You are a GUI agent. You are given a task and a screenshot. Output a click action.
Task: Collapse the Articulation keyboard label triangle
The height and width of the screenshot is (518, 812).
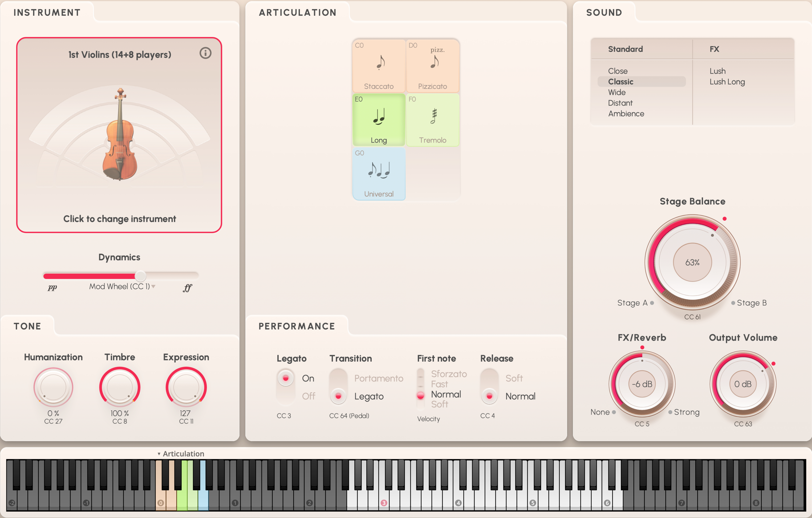coord(159,454)
